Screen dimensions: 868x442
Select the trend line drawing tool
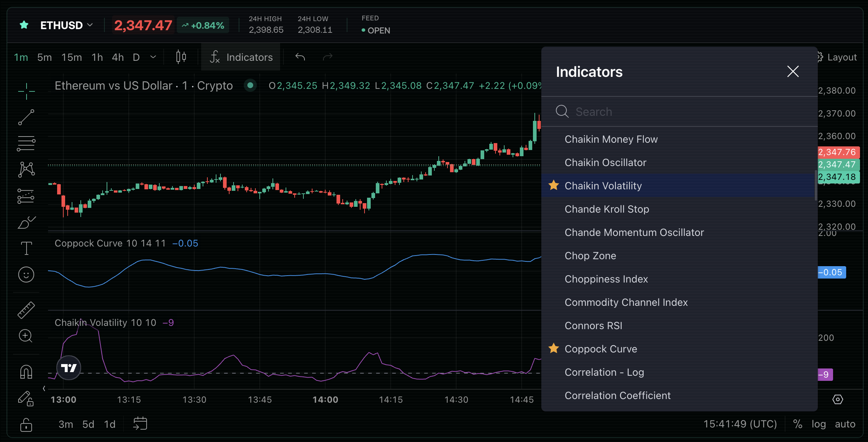coord(26,117)
